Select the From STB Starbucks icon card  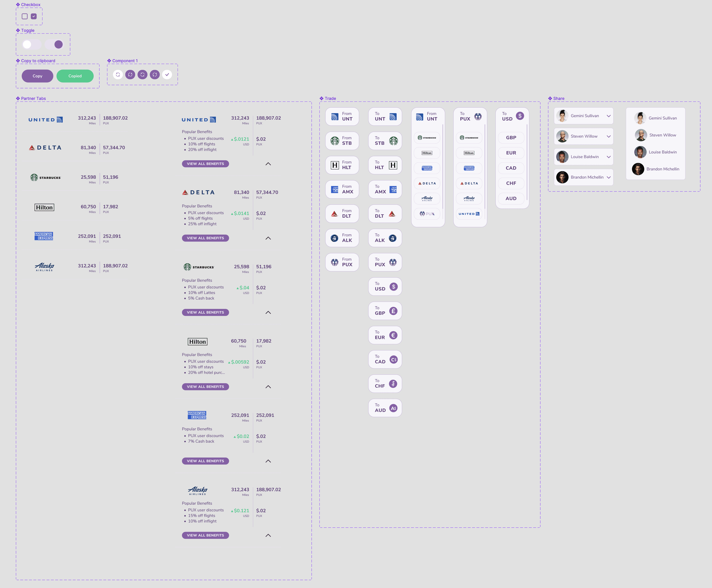point(342,141)
